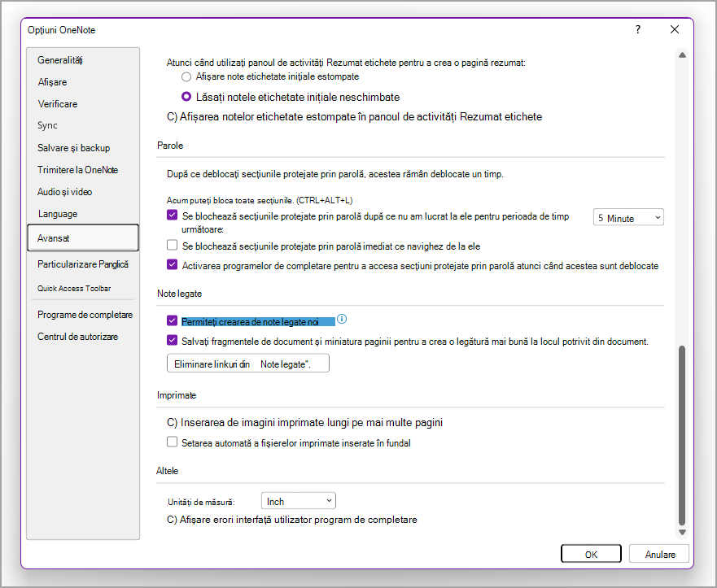Click the Afișarea notelor etichetate estompate option
This screenshot has width=717, height=588.
pos(354,116)
